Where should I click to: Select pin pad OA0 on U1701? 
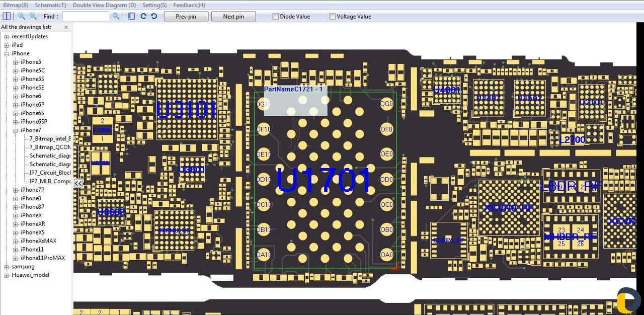point(386,255)
